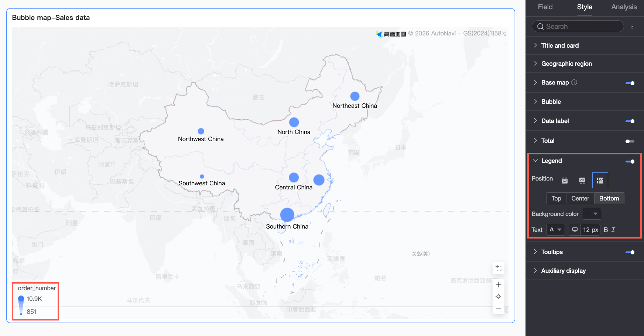Expand the Base map section
Screen dimensions: 644x336
click(x=535, y=82)
